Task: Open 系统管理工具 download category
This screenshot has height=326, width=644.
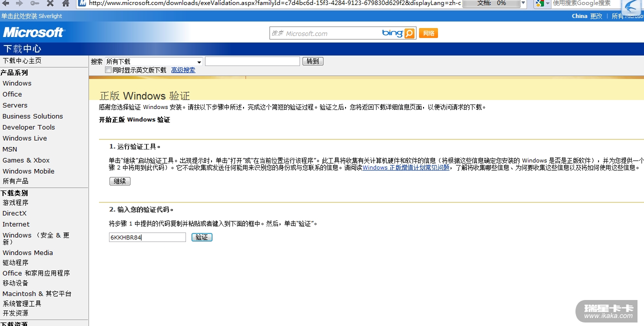Action: coord(22,303)
